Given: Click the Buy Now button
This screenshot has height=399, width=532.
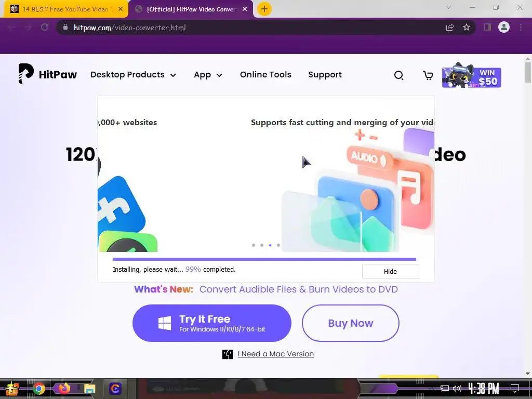Looking at the screenshot, I should (x=351, y=323).
